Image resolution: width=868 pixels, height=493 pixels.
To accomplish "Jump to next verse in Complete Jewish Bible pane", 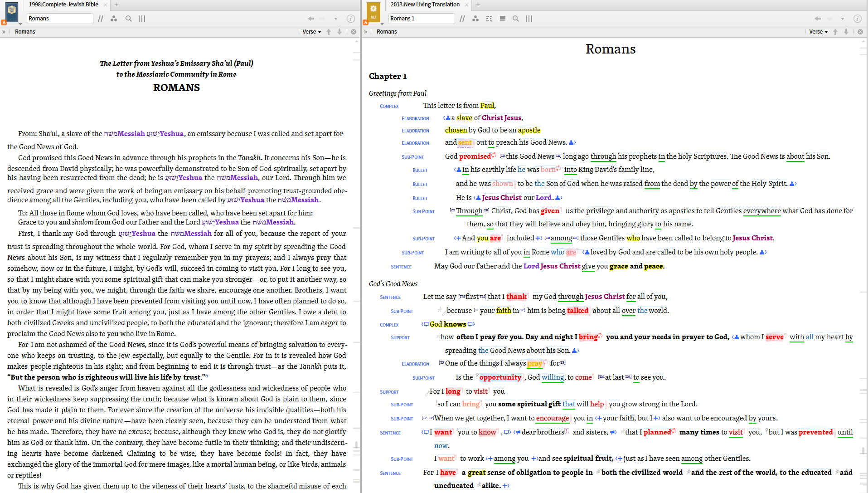I will pos(339,32).
